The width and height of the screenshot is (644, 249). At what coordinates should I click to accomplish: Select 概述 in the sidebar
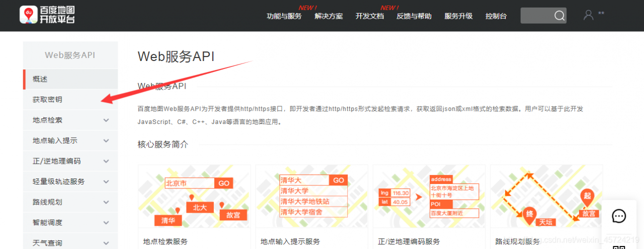click(70, 79)
